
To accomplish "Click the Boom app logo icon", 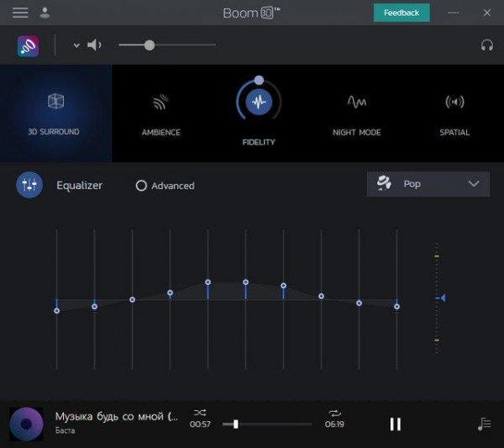I will (29, 46).
